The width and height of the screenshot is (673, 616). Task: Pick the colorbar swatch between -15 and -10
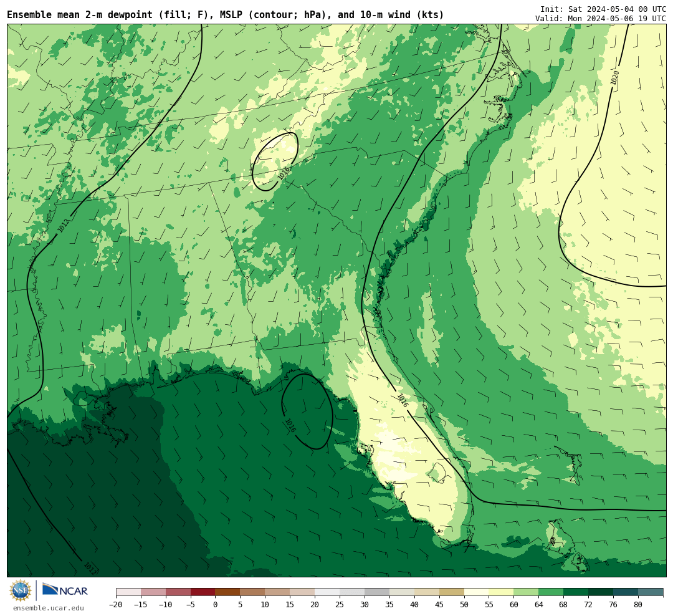(x=153, y=592)
